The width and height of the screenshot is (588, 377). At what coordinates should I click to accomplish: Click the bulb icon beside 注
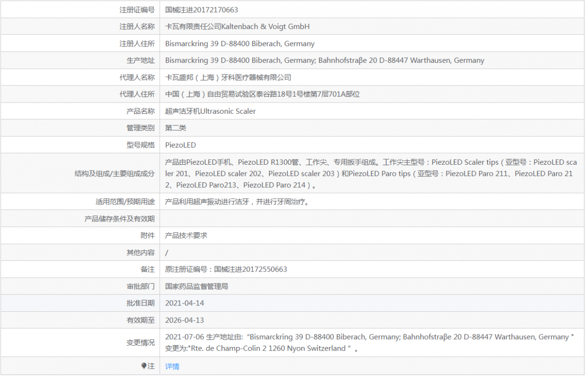coord(144,366)
